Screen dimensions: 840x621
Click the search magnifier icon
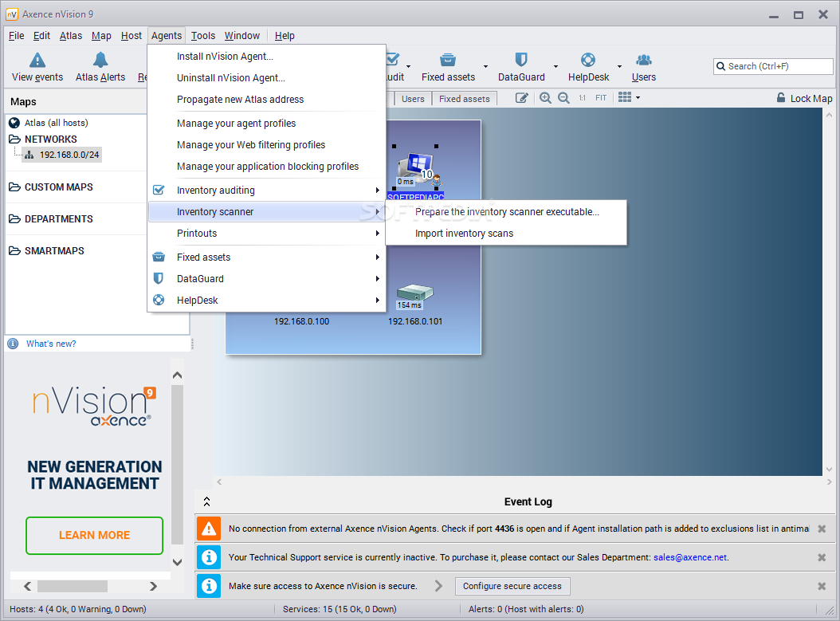[721, 66]
